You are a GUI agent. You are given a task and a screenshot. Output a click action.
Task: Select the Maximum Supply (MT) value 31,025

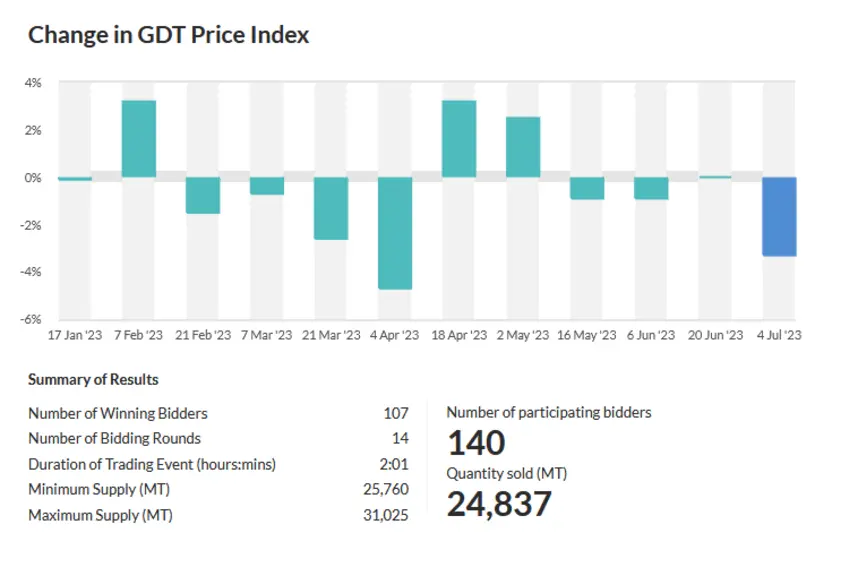tap(386, 515)
